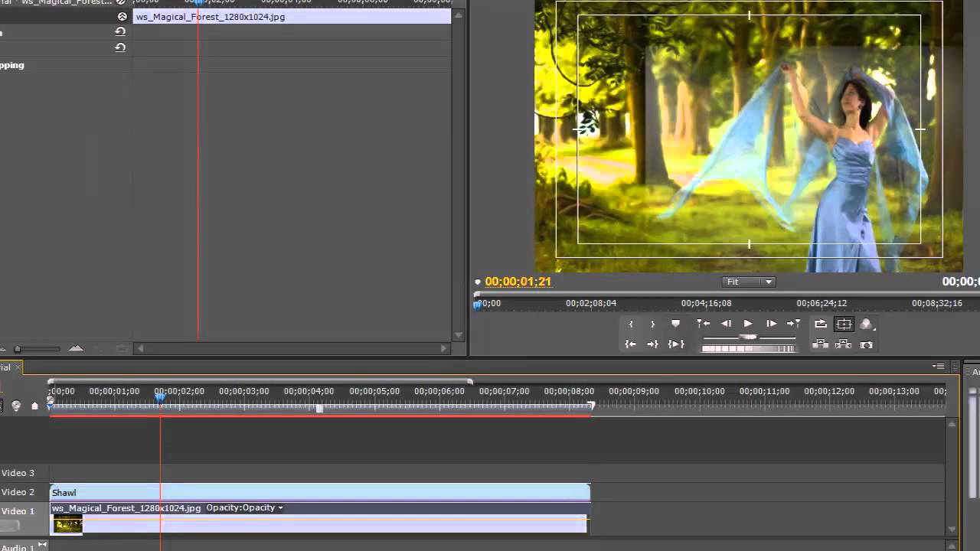Viewport: 980px width, 551px height.
Task: Click the Program Monitor playhead marker
Action: pyautogui.click(x=478, y=304)
